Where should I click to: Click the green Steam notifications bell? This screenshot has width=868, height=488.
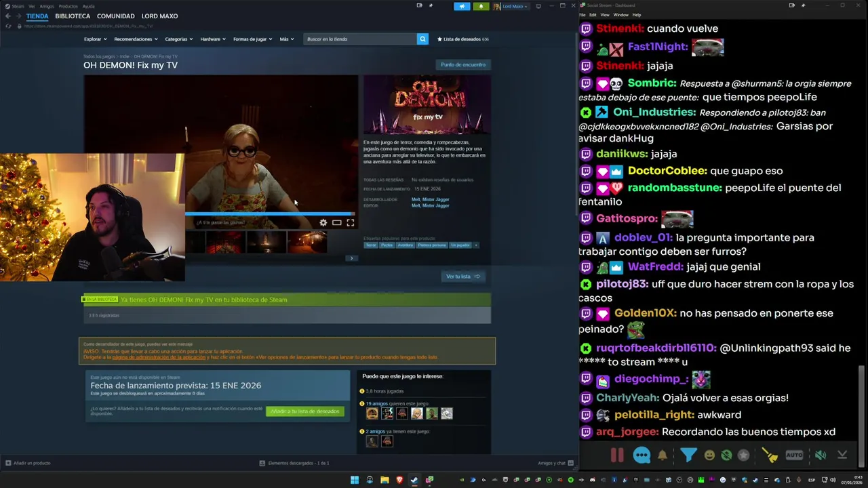481,6
